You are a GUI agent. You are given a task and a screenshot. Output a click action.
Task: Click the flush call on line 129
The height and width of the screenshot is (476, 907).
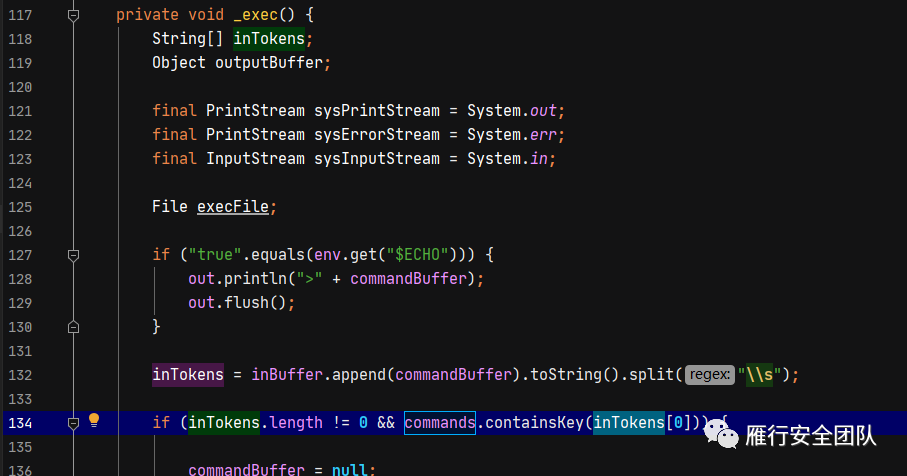coord(246,302)
